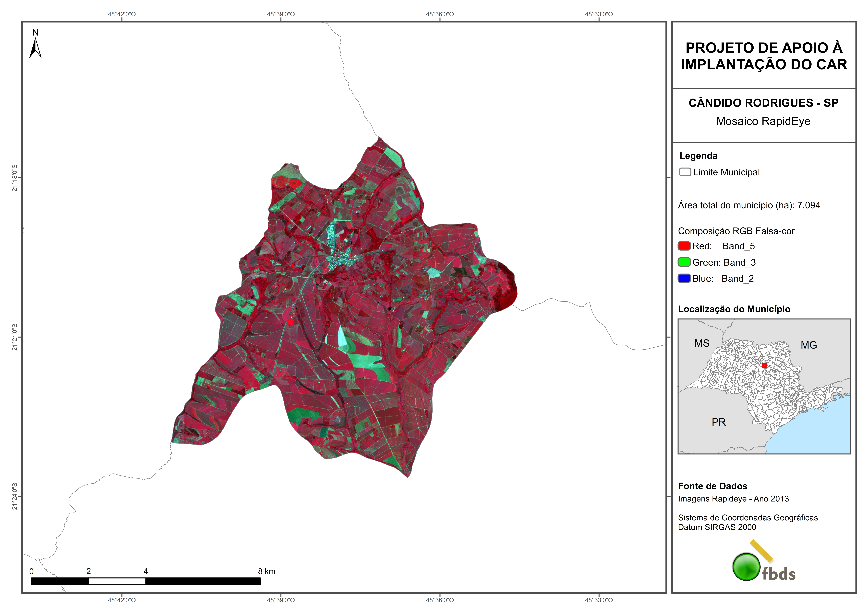Click the north arrow compass icon

tap(35, 47)
